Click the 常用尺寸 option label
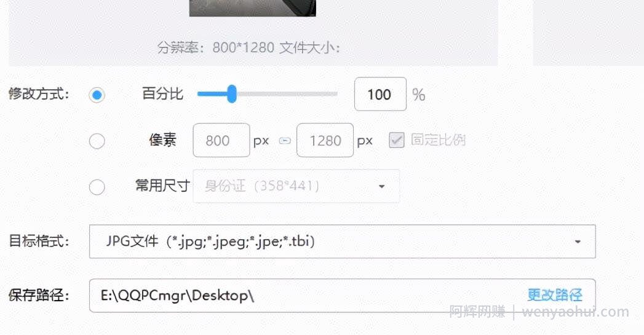 click(x=162, y=186)
